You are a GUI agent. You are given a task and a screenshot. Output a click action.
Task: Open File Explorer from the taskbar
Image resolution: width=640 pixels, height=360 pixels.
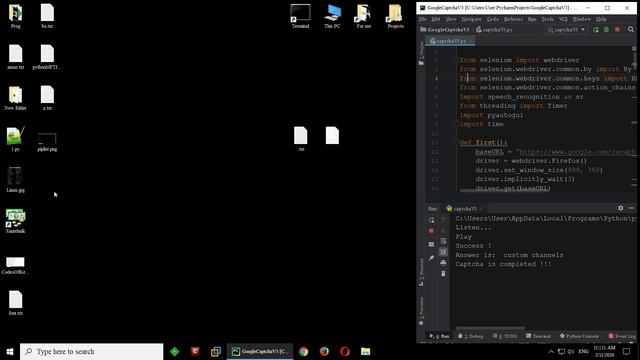point(365,351)
